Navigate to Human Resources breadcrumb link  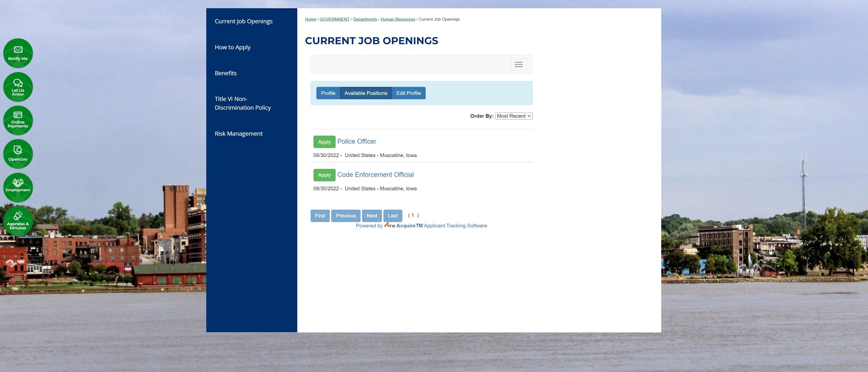[x=398, y=19]
